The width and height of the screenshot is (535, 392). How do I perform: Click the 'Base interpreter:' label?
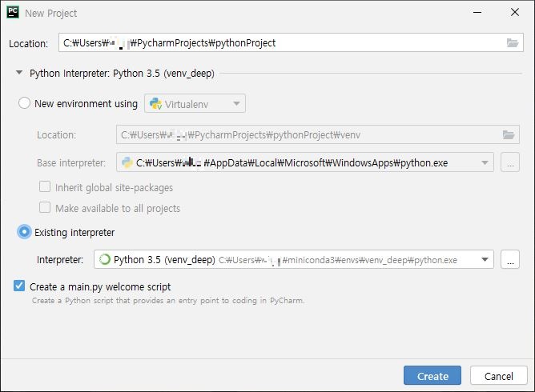coord(71,163)
